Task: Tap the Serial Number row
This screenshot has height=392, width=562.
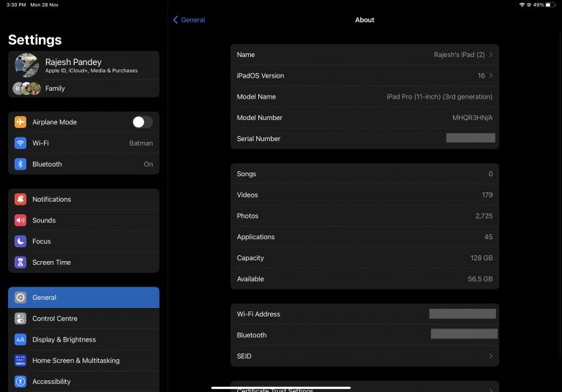Action: pos(364,139)
